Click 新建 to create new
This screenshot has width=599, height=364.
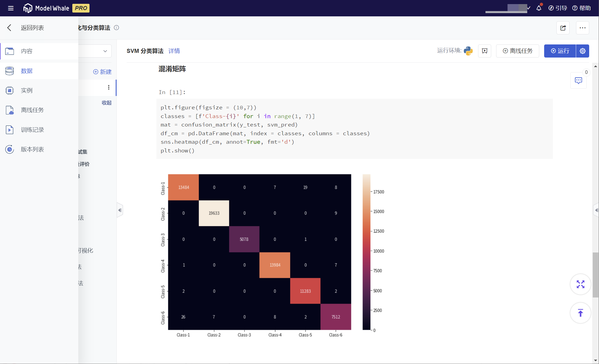coord(102,72)
